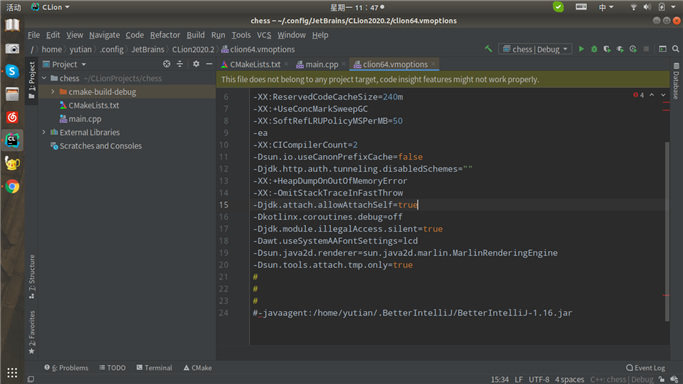Viewport: 683px width, 384px height.
Task: Open the Event Log
Action: 646,368
